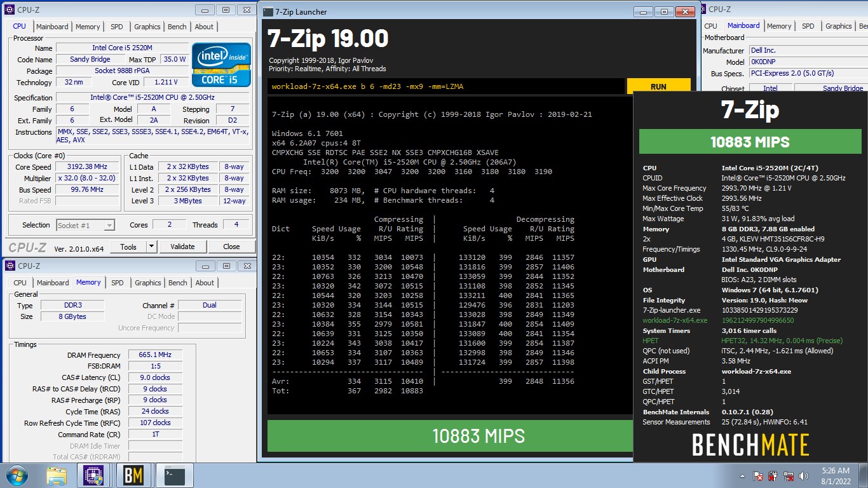The width and height of the screenshot is (868, 488).
Task: Close the 7-Zip Launcher via red X
Action: pyautogui.click(x=684, y=11)
